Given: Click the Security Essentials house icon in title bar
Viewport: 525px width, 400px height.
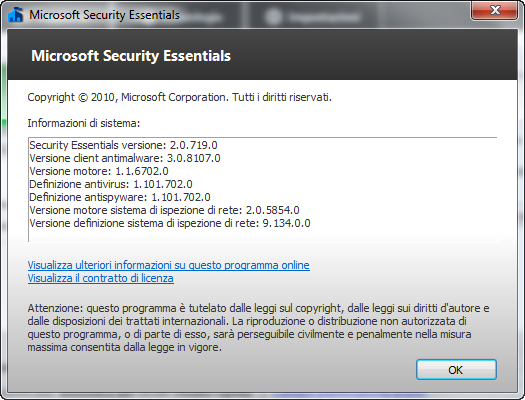Looking at the screenshot, I should 15,14.
